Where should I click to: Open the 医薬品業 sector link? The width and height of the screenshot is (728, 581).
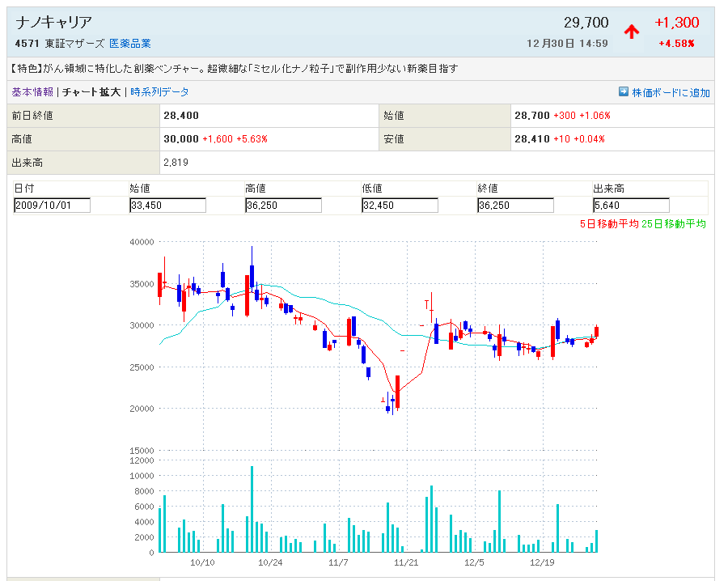(x=130, y=44)
